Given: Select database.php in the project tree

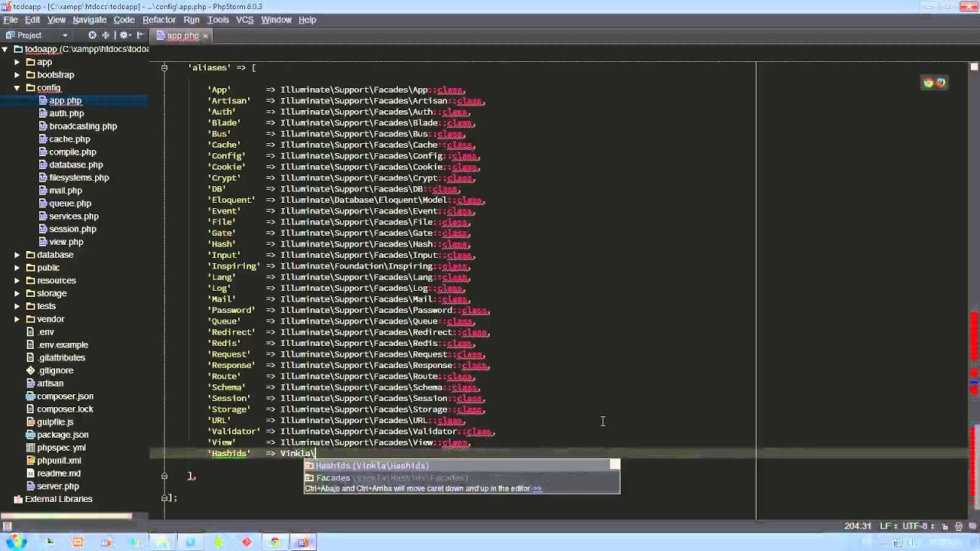Looking at the screenshot, I should click(76, 165).
